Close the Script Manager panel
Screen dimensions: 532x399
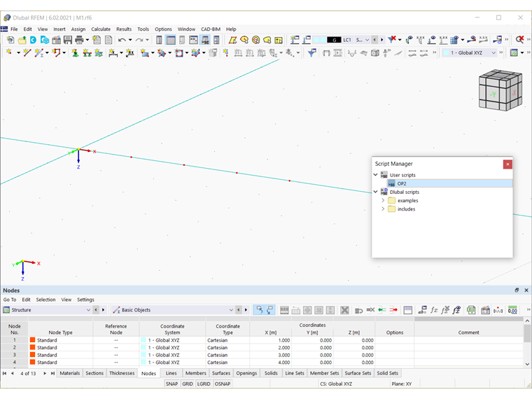pyautogui.click(x=507, y=164)
